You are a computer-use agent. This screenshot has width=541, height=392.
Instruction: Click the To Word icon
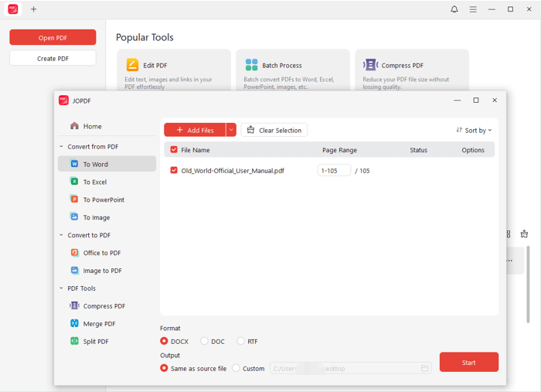[74, 164]
